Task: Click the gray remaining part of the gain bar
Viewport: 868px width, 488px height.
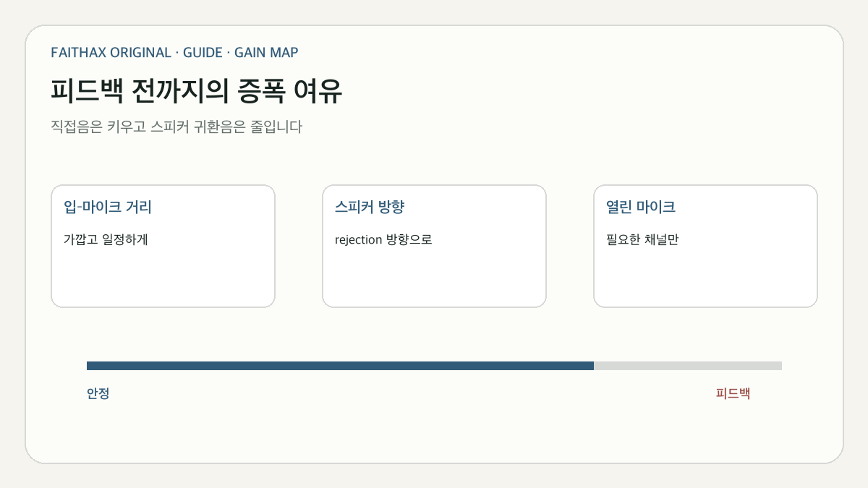Action: coord(688,366)
